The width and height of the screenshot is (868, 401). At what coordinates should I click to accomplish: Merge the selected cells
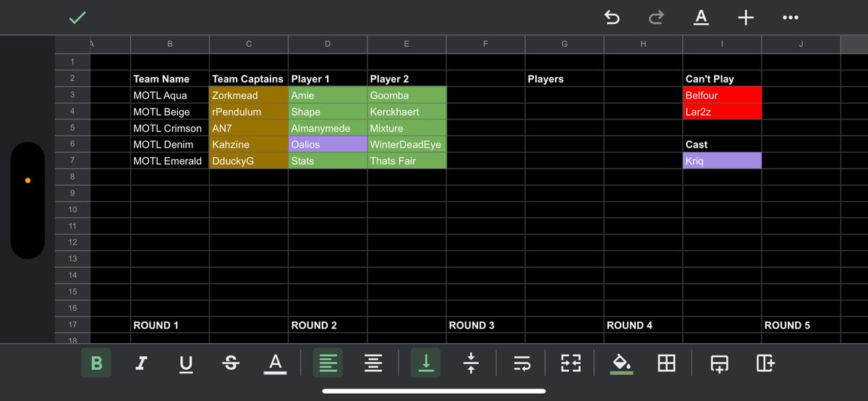[x=571, y=363]
